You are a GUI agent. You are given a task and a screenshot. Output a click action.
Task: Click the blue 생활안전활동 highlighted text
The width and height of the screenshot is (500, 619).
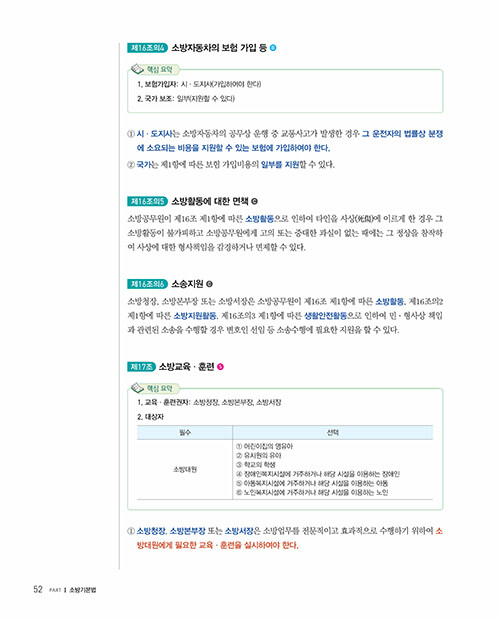326,315
